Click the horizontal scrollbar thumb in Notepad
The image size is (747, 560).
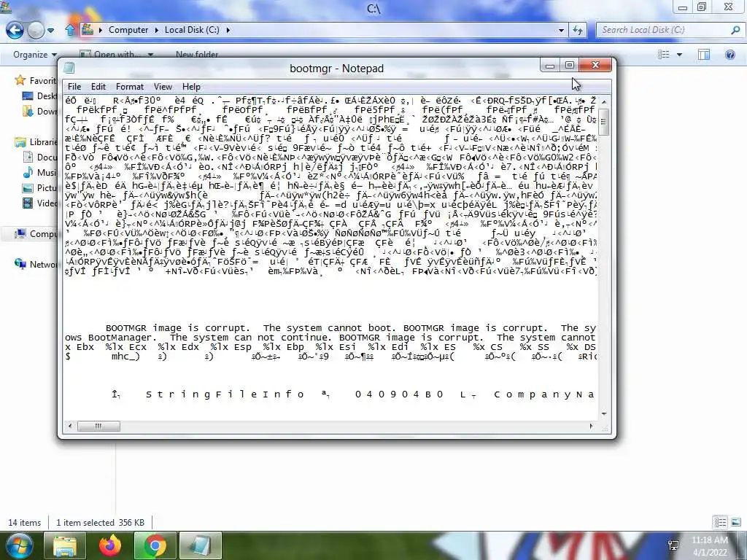(x=98, y=426)
